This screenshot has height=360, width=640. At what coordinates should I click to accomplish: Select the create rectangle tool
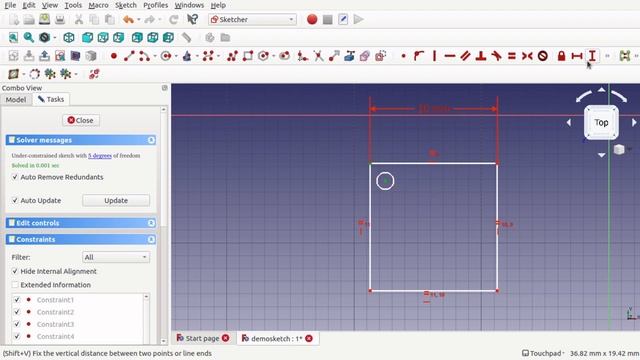pyautogui.click(x=248, y=56)
